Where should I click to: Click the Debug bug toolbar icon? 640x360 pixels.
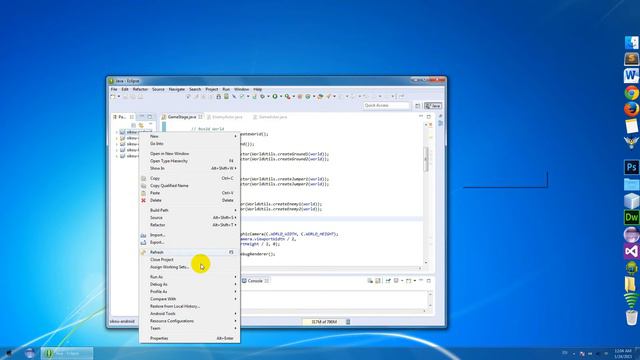pyautogui.click(x=262, y=97)
